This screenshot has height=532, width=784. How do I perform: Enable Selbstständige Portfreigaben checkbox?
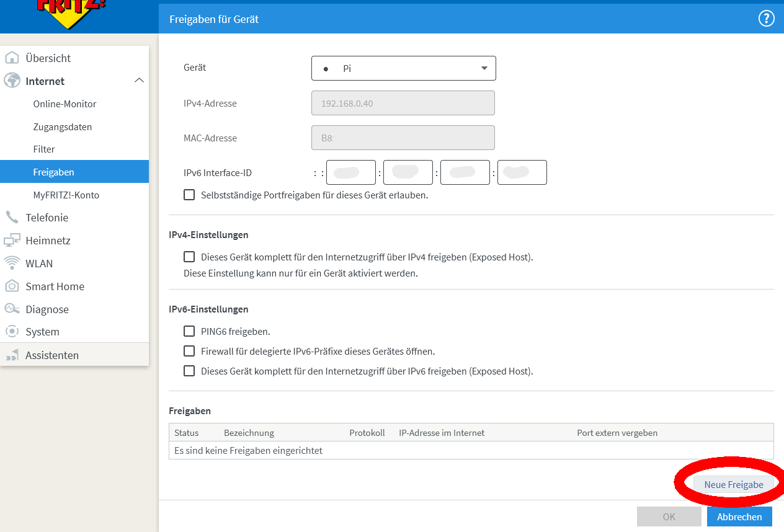(x=189, y=195)
